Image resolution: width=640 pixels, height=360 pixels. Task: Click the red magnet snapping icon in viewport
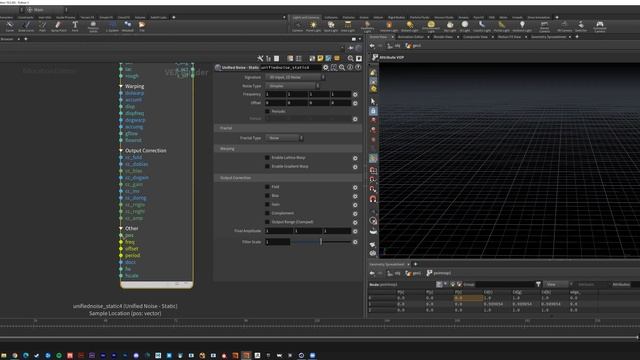[373, 199]
